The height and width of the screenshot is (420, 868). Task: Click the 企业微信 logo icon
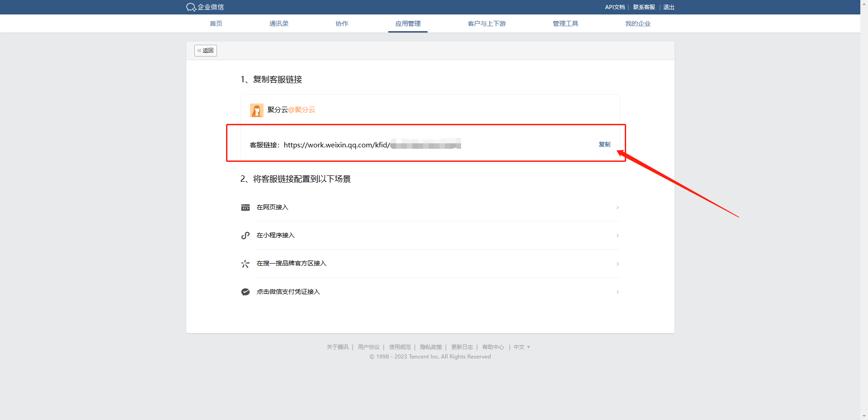point(191,7)
